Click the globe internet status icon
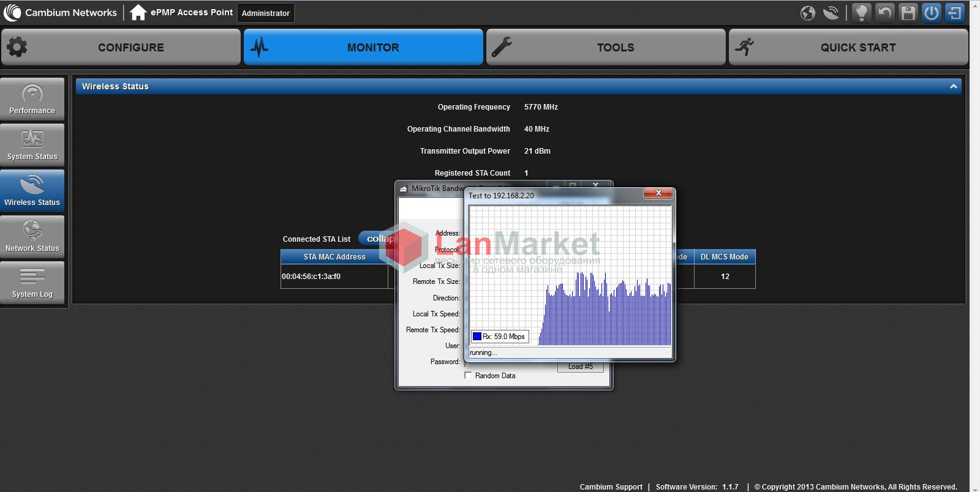The width and height of the screenshot is (980, 492). (808, 13)
